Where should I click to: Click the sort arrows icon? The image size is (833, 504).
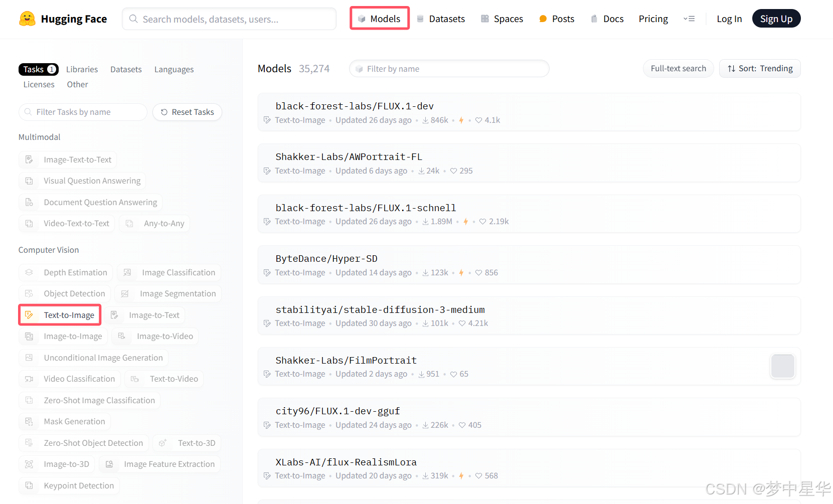click(x=732, y=68)
